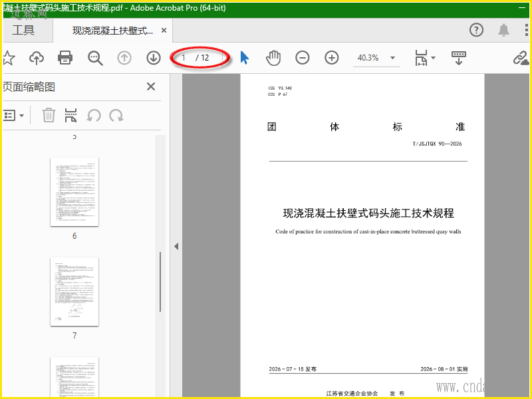Select page 6 thumbnail
532x399 pixels.
click(74, 192)
